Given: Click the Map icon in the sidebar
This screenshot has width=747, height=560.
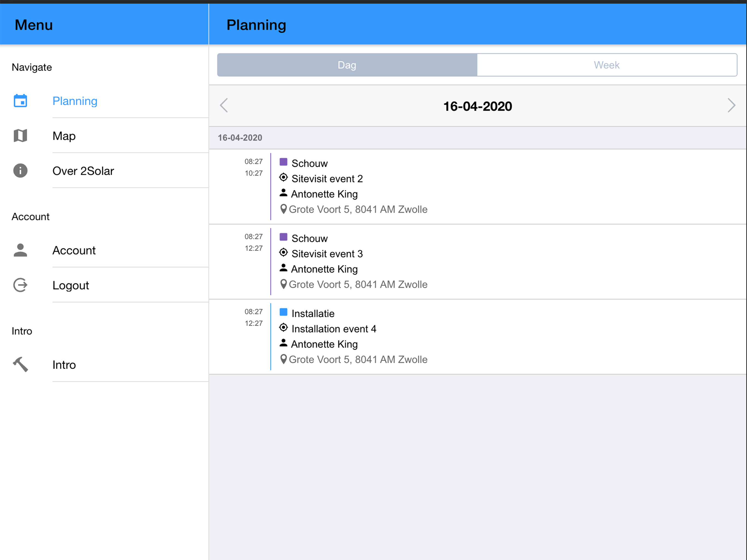Looking at the screenshot, I should pyautogui.click(x=20, y=136).
